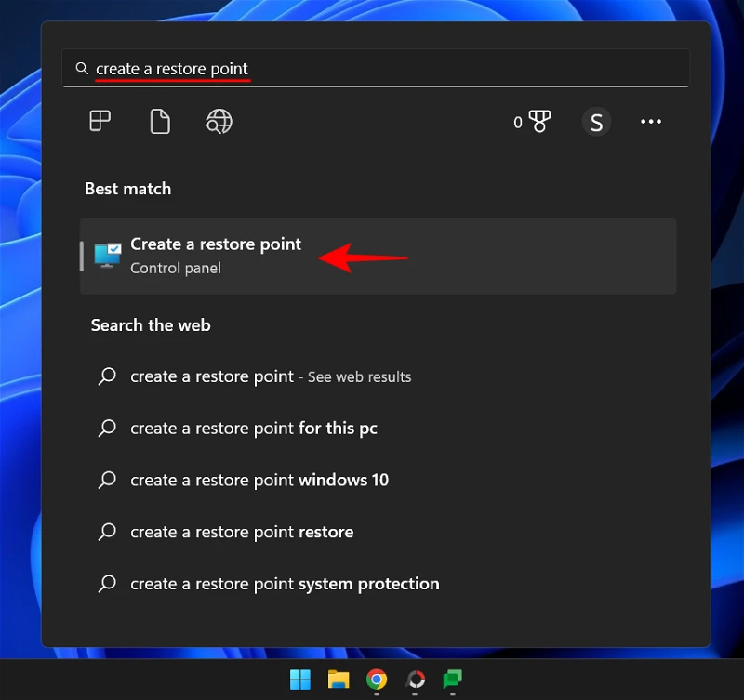Click the S user account avatar

tap(596, 122)
